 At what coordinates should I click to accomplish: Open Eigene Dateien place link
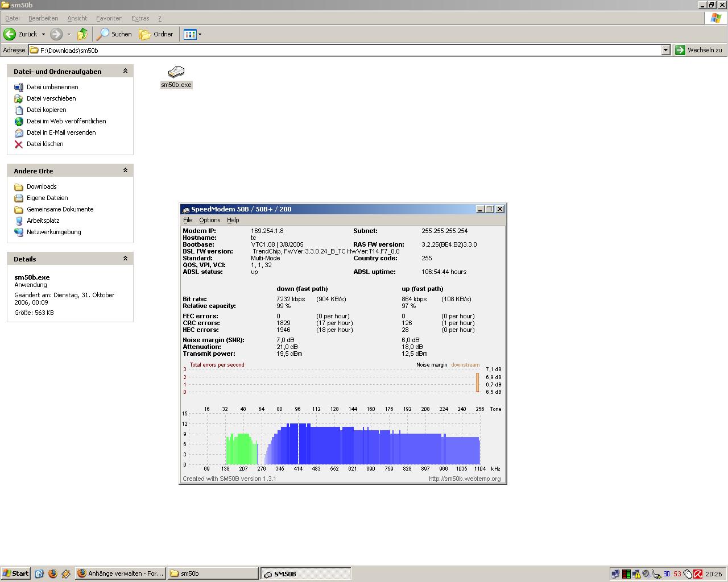(47, 198)
